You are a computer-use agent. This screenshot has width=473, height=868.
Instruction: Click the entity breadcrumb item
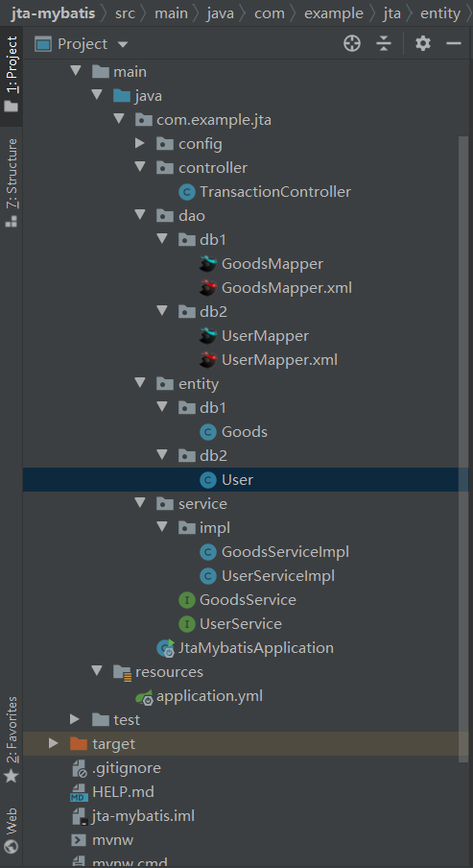[x=440, y=13]
